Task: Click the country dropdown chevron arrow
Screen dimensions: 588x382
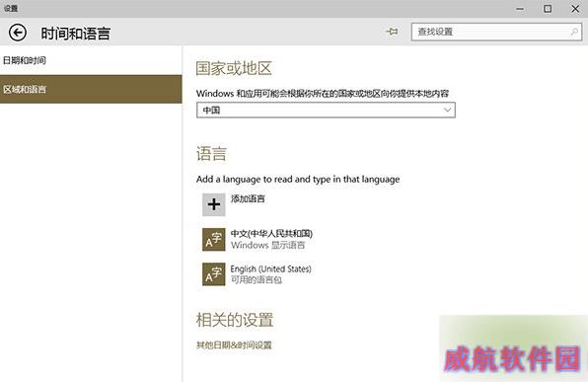Action: point(447,110)
